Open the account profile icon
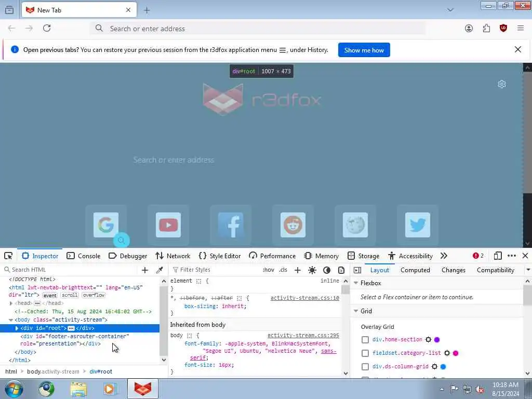532x399 pixels. click(469, 29)
